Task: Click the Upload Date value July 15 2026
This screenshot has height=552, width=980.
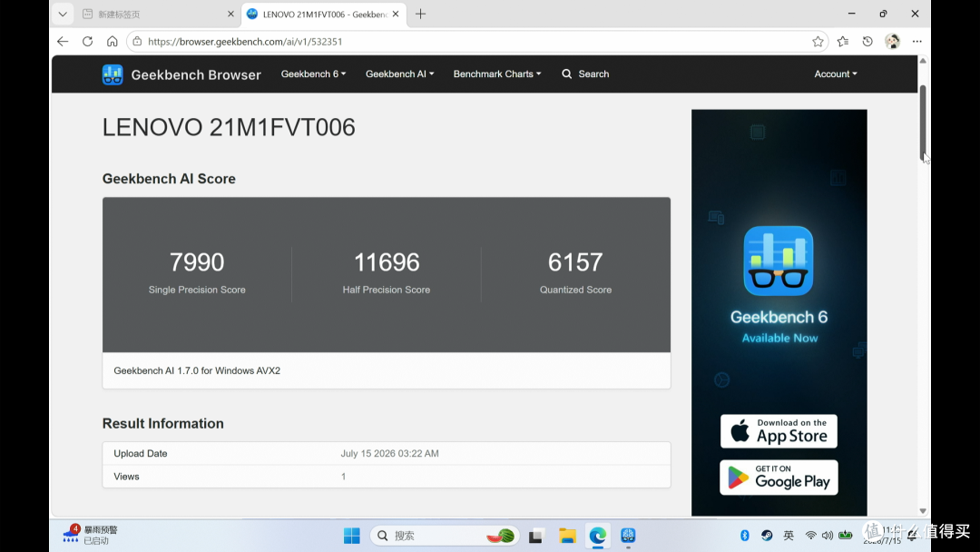Action: click(x=389, y=453)
